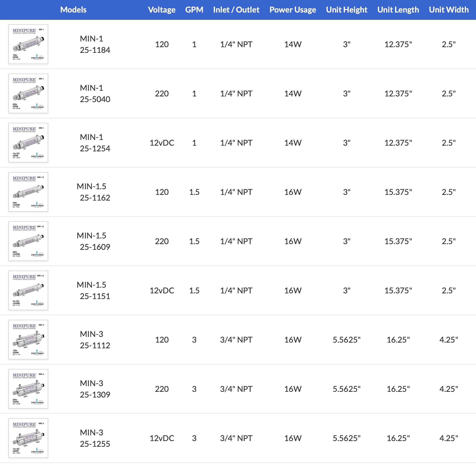This screenshot has height=465, width=476.
Task: Click the Inlet / Outlet column header
Action: (236, 10)
